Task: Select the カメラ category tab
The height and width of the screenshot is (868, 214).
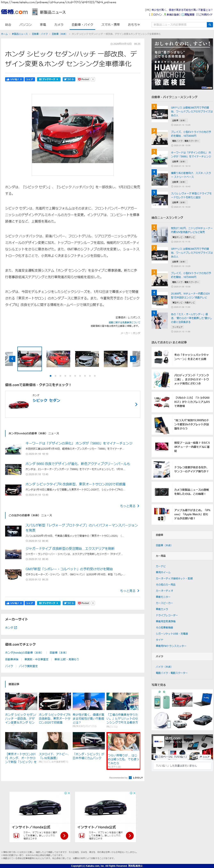Action: [x=59, y=25]
